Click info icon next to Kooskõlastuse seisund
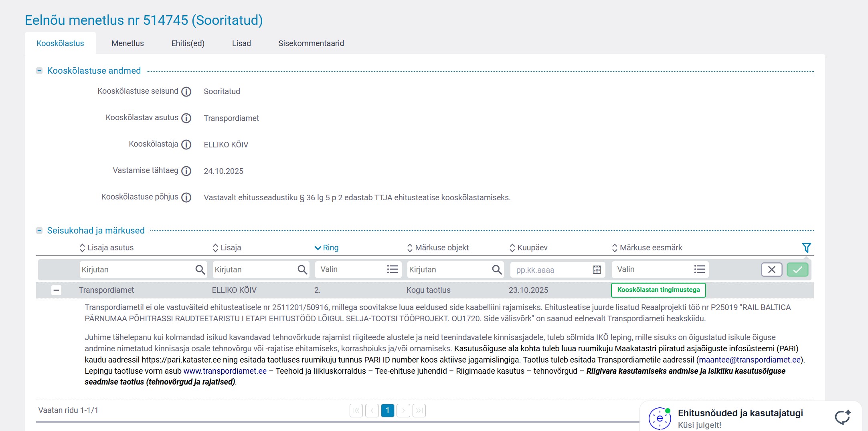The width and height of the screenshot is (868, 431). click(186, 92)
